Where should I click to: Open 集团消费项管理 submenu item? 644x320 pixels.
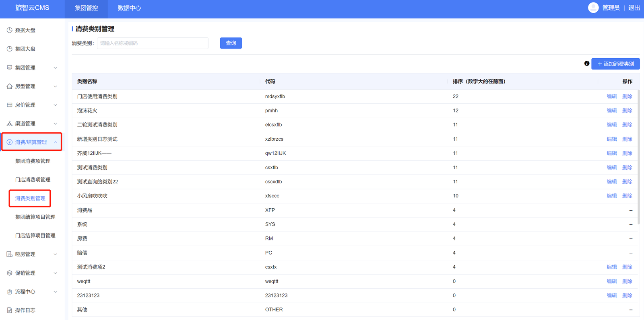click(33, 161)
